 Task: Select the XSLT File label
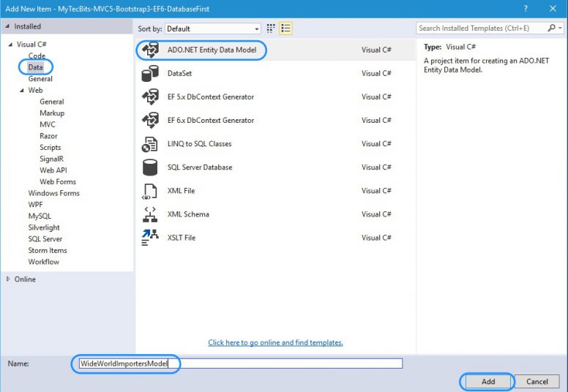[181, 238]
